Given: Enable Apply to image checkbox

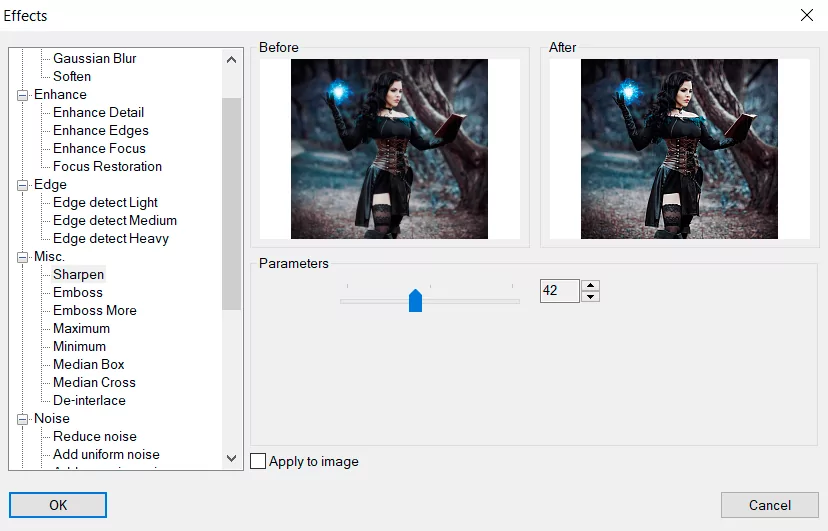Looking at the screenshot, I should point(258,461).
